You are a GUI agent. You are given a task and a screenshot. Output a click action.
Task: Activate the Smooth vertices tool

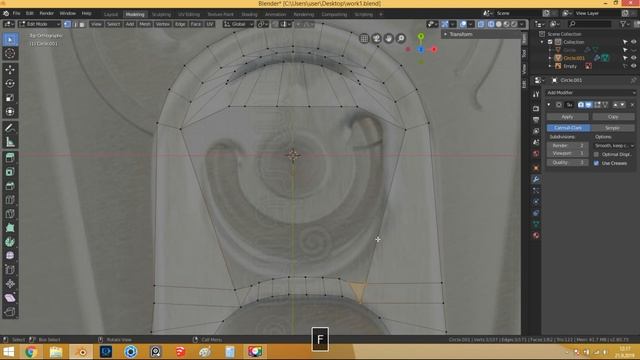(x=10, y=256)
